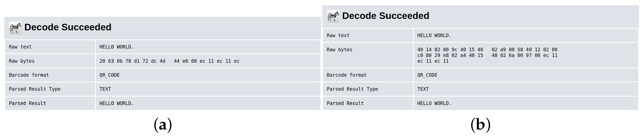Screen dimensions: 644x137
Task: Click the left 'Raw bytes' label
Action: (x=22, y=61)
